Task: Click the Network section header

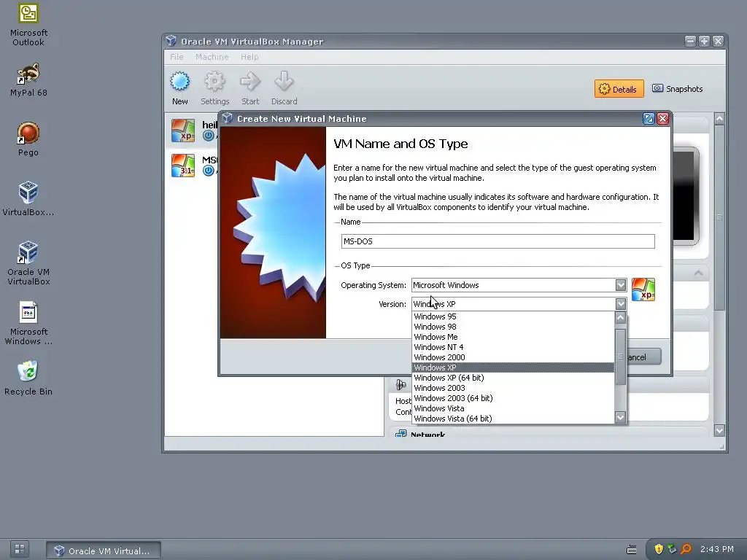Action: 427,435
